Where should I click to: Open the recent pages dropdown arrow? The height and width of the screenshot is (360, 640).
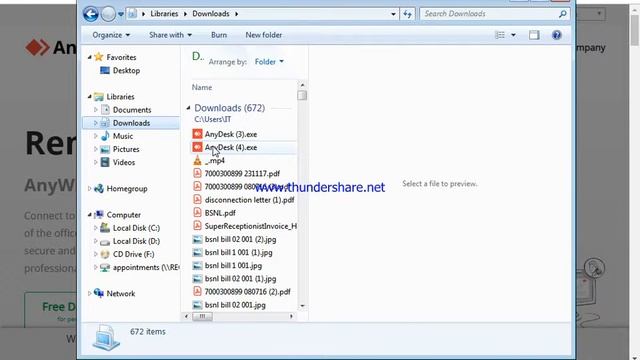(121, 14)
